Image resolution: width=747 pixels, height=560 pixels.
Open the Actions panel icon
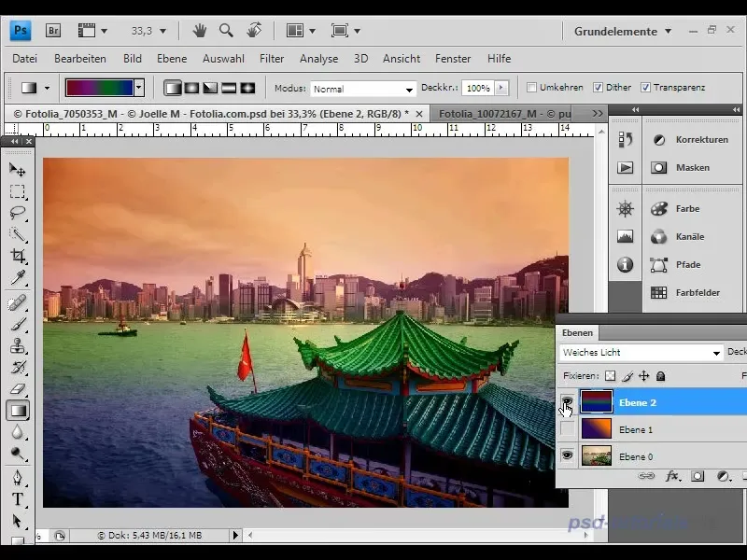[x=625, y=168]
